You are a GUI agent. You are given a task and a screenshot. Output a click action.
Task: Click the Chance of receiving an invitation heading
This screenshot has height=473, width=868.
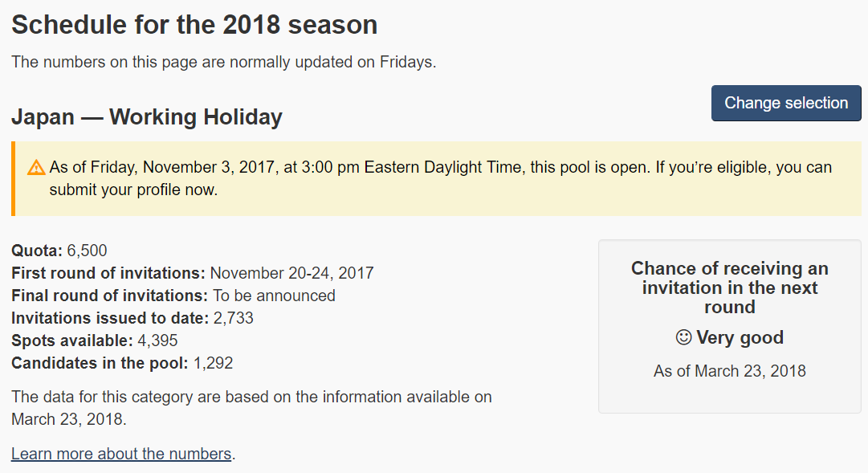(x=730, y=287)
